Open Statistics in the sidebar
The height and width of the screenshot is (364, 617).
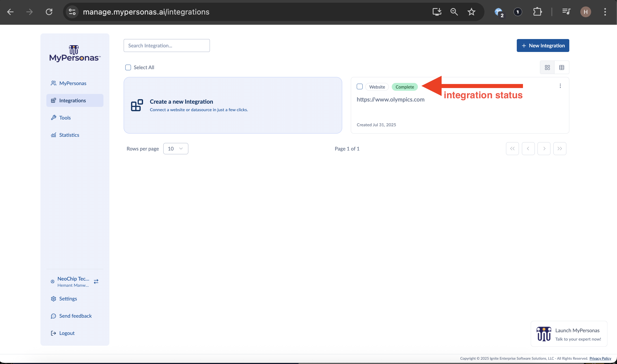75,135
